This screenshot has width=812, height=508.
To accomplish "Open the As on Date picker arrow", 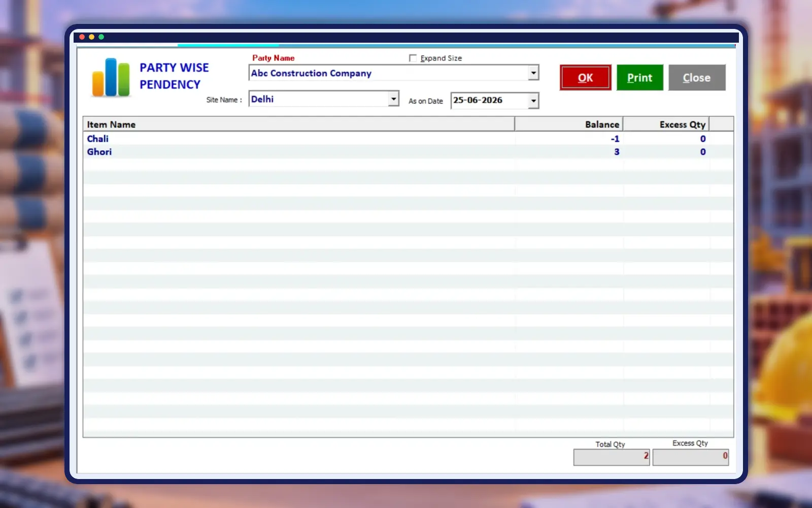I will (533, 101).
